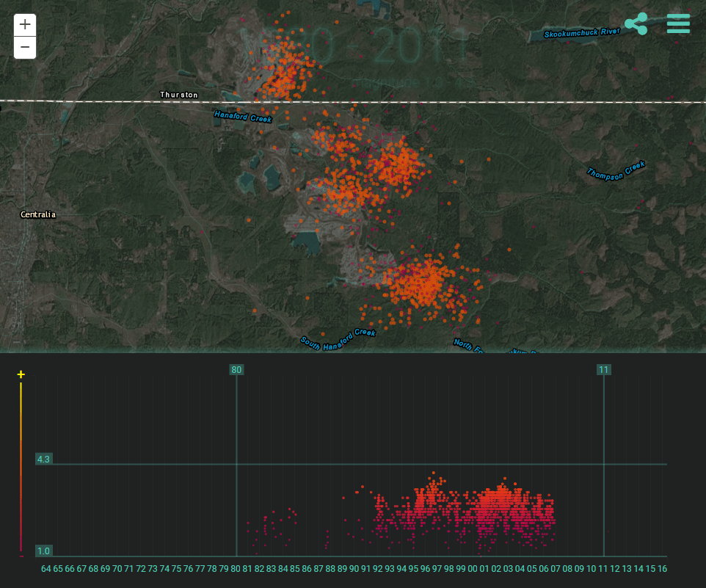706x588 pixels.
Task: Open the hamburger menu
Action: (x=678, y=23)
